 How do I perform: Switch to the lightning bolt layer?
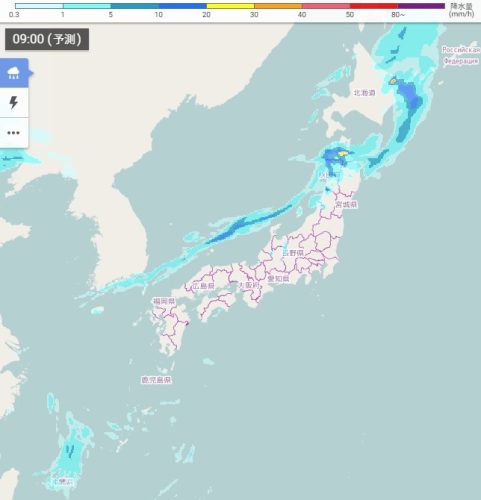tap(14, 102)
